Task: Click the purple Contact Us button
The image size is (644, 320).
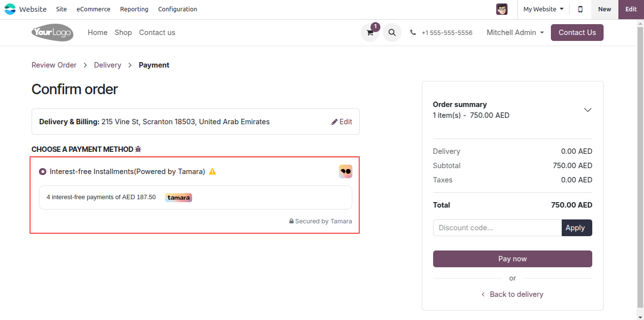Action: point(577,33)
